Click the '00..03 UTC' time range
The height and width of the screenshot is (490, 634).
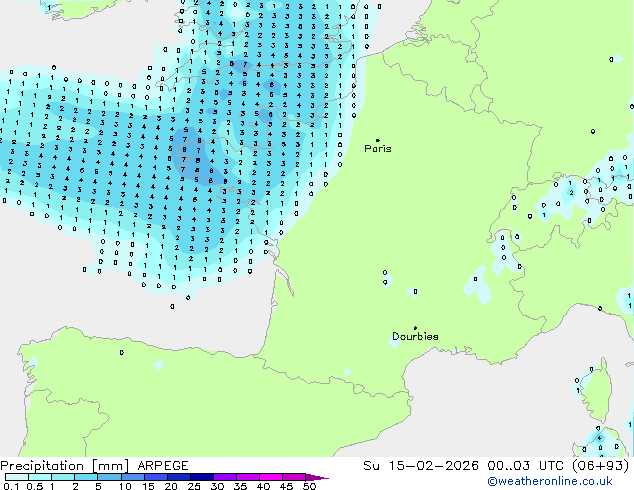click(525, 466)
